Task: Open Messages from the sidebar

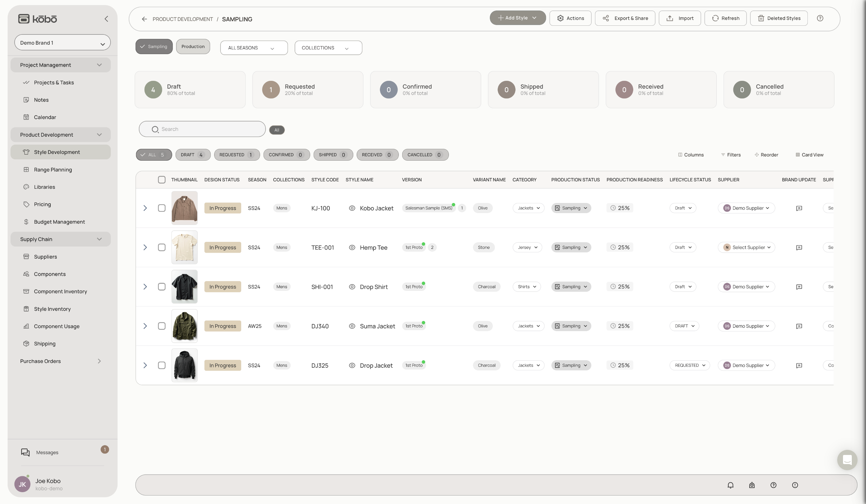Action: 47,452
